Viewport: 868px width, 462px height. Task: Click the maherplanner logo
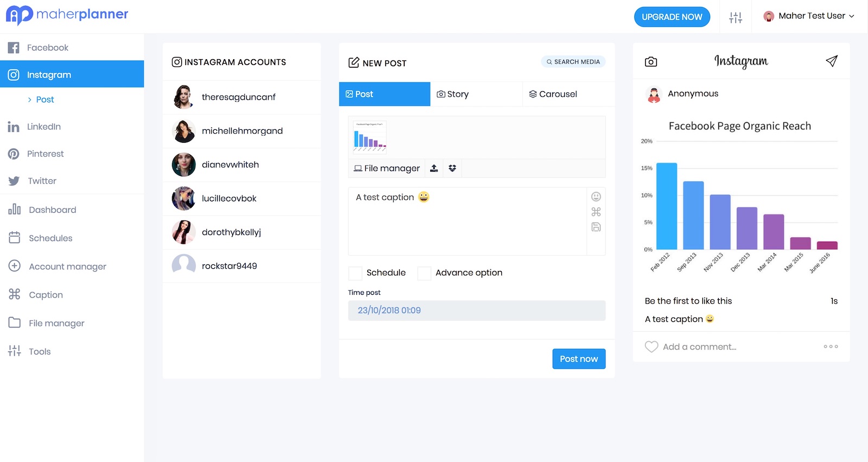click(x=67, y=15)
